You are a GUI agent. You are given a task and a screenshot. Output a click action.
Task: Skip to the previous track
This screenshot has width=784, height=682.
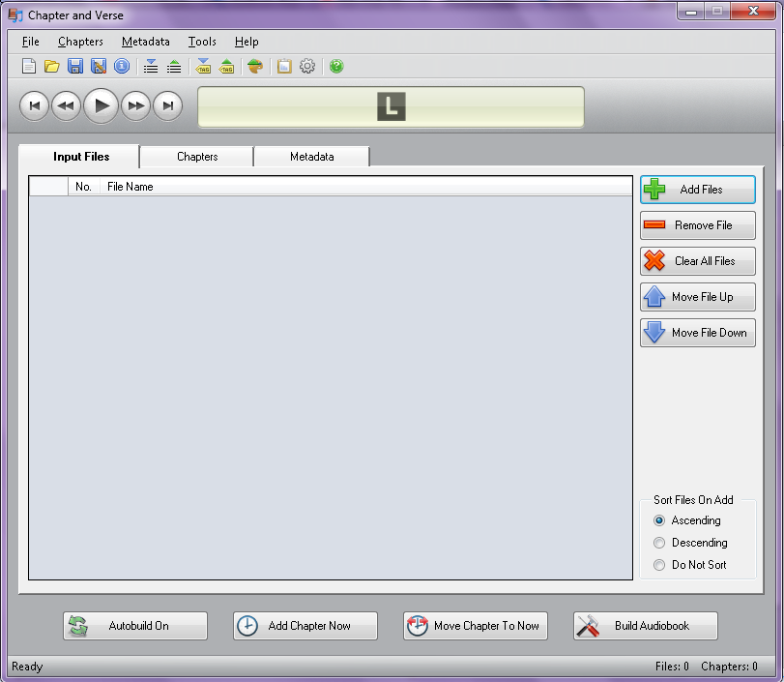tap(34, 105)
